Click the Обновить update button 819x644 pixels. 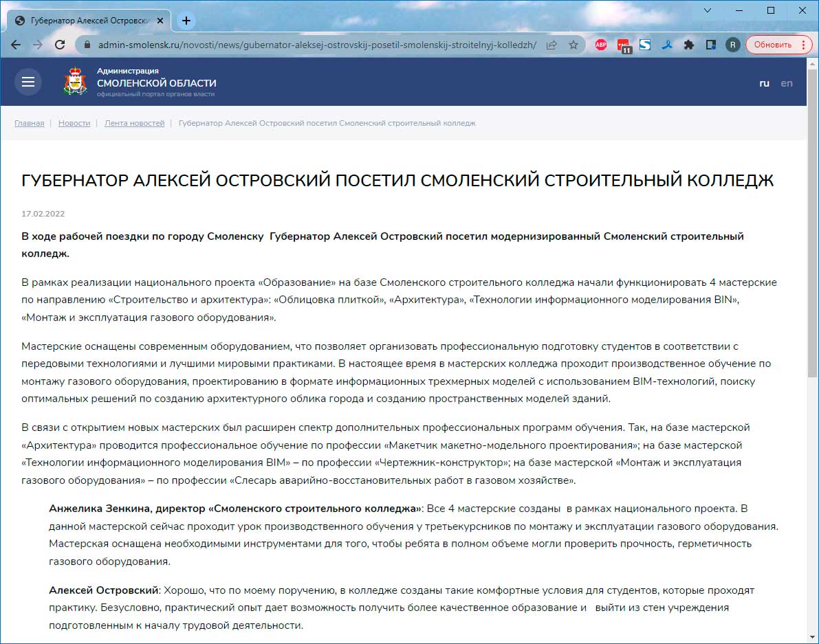point(772,45)
